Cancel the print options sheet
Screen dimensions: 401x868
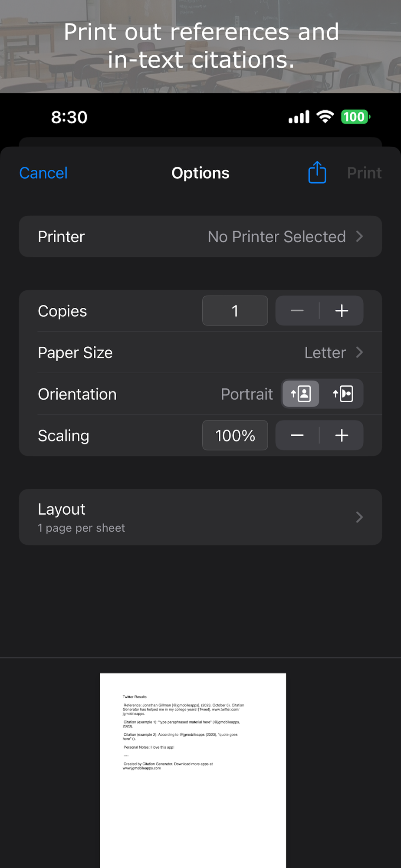coord(43,173)
